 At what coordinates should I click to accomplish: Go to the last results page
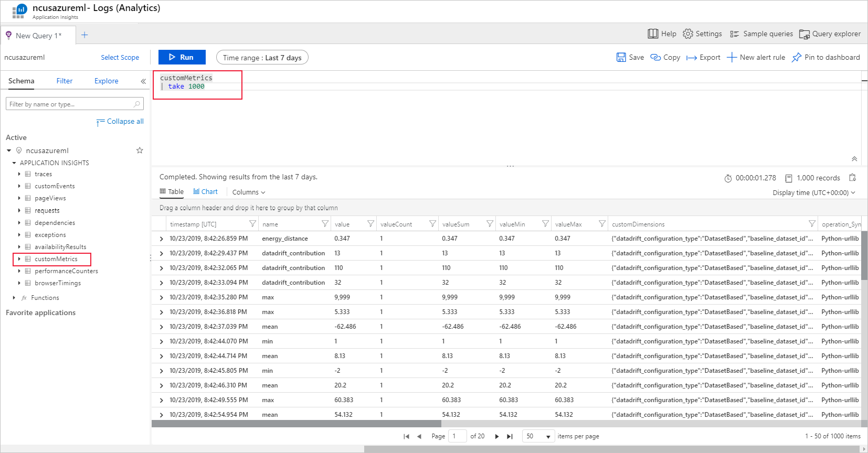(x=510, y=436)
